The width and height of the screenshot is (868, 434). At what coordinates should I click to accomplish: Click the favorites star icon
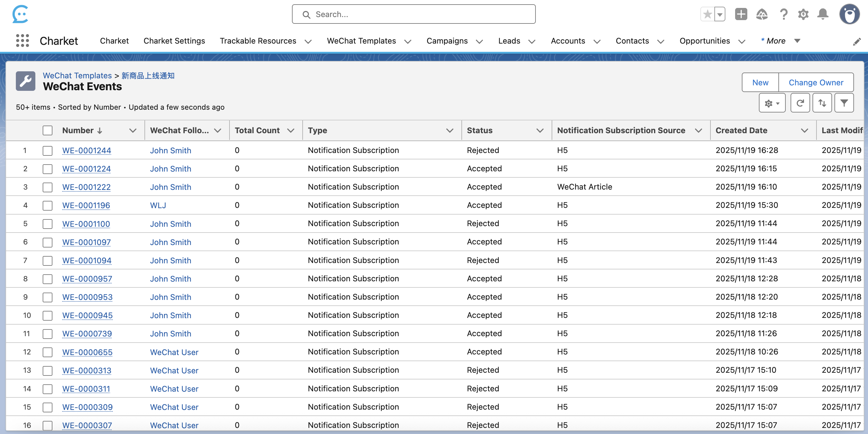708,14
